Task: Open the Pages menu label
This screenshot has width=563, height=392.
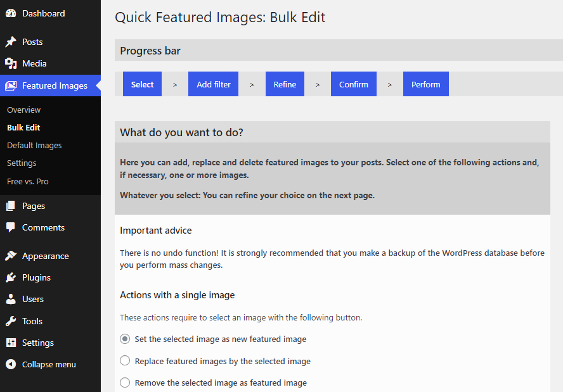Action: tap(34, 206)
